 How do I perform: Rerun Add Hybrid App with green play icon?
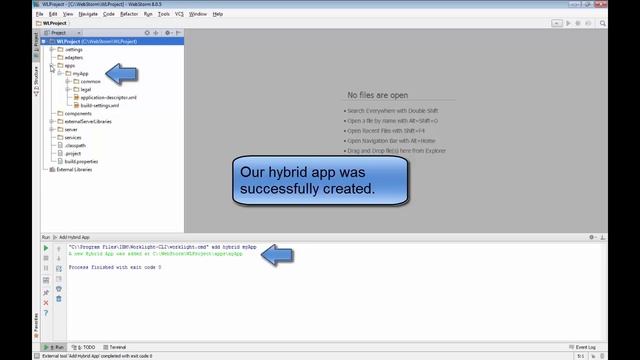pyautogui.click(x=46, y=248)
